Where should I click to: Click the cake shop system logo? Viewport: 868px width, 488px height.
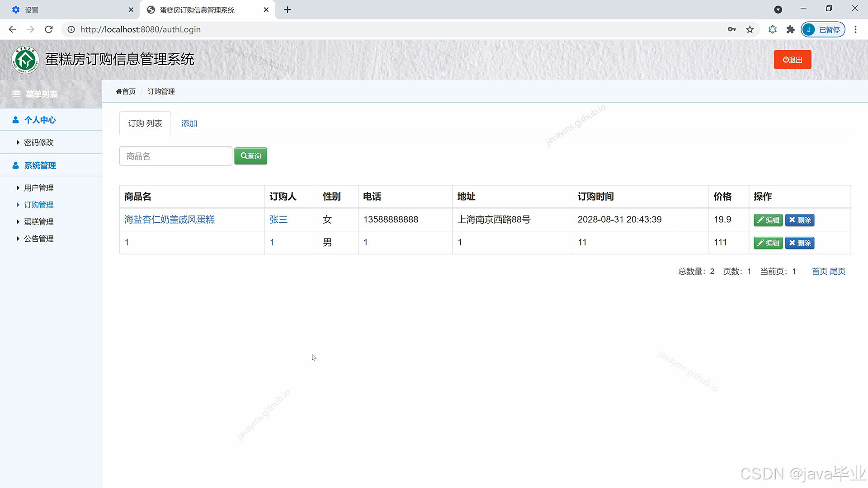[x=25, y=60]
